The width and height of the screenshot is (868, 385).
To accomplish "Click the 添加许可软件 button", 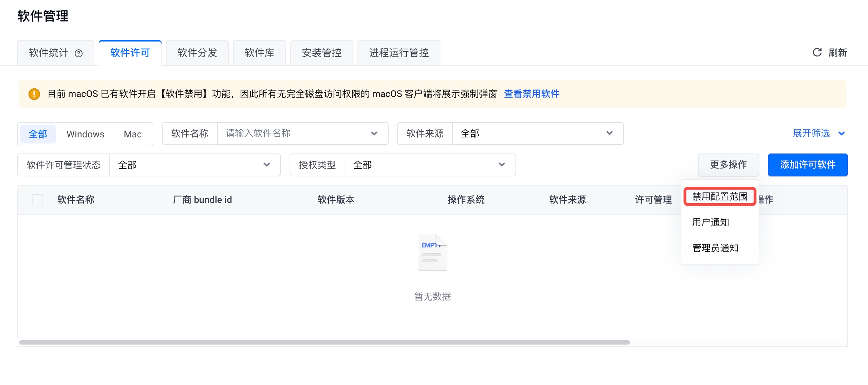I will pos(808,165).
